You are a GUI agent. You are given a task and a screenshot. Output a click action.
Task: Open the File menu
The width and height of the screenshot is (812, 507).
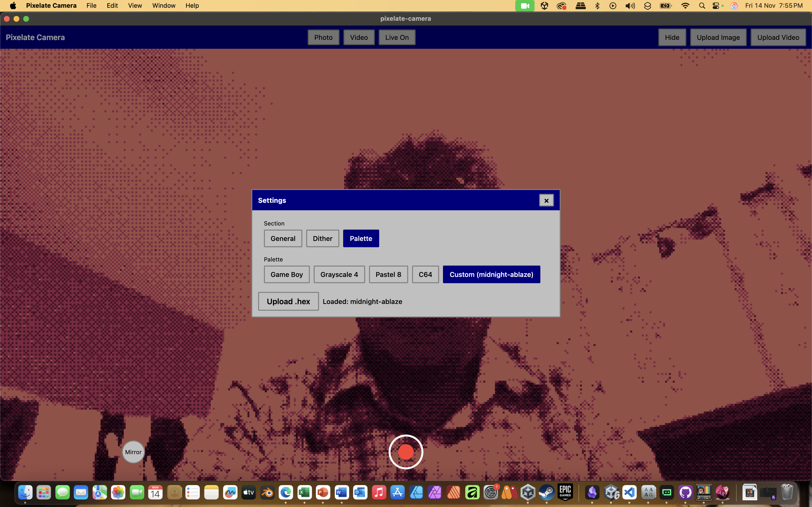91,5
